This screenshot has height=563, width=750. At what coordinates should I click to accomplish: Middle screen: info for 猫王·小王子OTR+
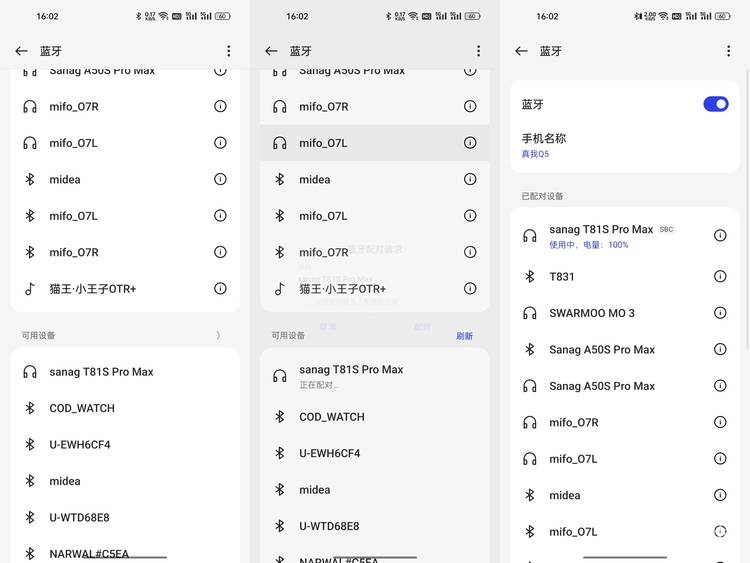point(470,288)
